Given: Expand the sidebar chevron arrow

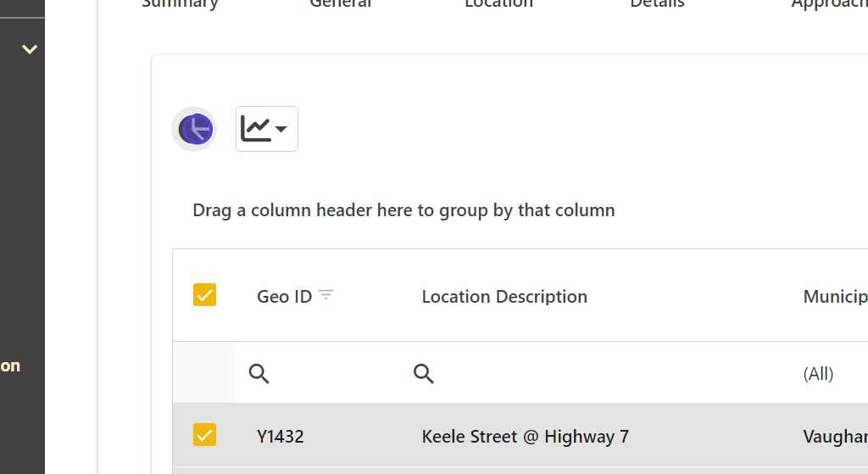Looking at the screenshot, I should [x=30, y=49].
